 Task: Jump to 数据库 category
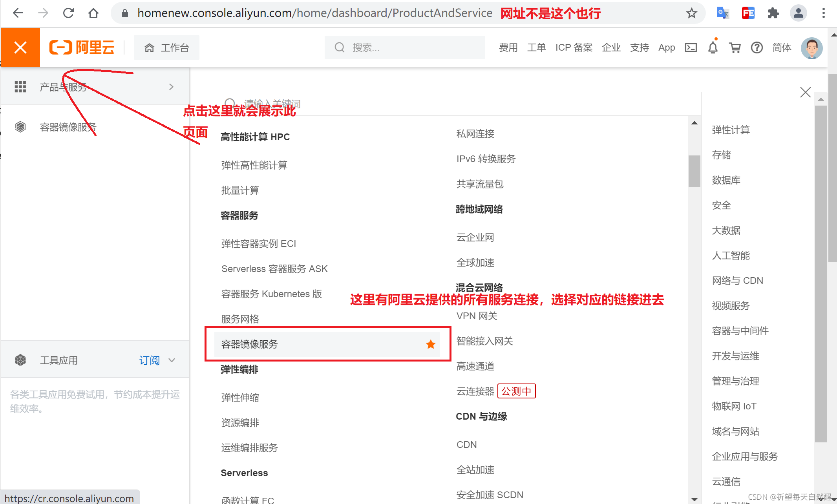(x=726, y=180)
